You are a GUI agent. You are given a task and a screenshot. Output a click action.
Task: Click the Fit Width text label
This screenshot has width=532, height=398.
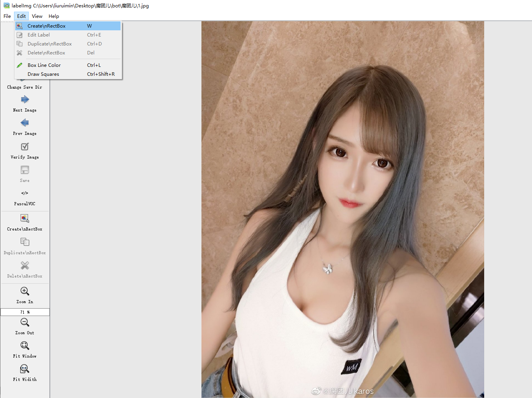coord(25,380)
